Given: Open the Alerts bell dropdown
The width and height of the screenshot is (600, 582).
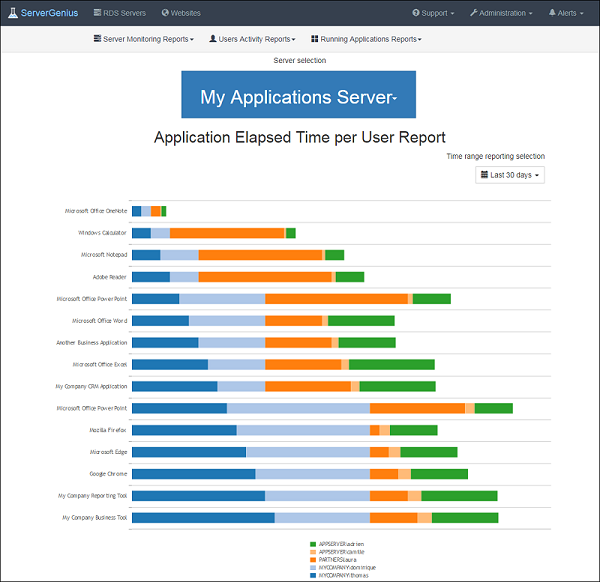Looking at the screenshot, I should [x=566, y=13].
